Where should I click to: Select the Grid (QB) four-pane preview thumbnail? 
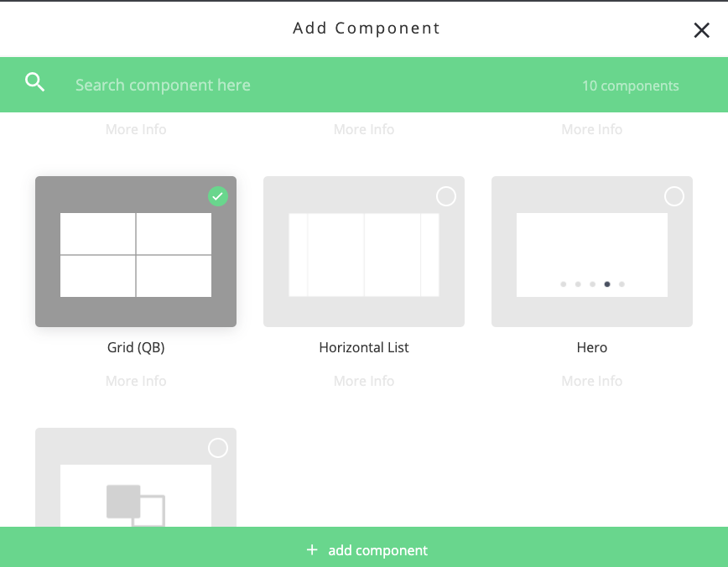click(x=136, y=255)
